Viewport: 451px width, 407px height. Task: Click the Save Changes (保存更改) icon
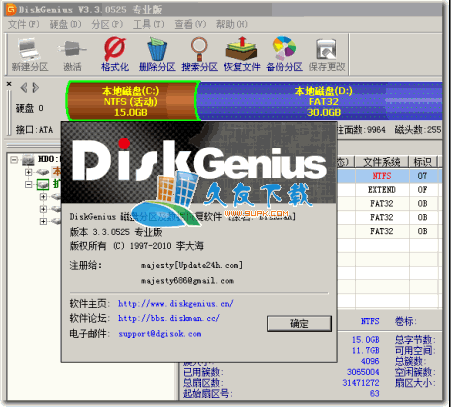click(327, 54)
